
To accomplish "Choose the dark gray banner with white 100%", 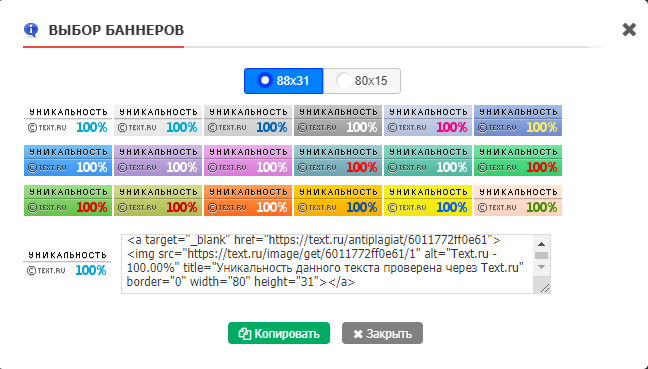I will tap(338, 120).
